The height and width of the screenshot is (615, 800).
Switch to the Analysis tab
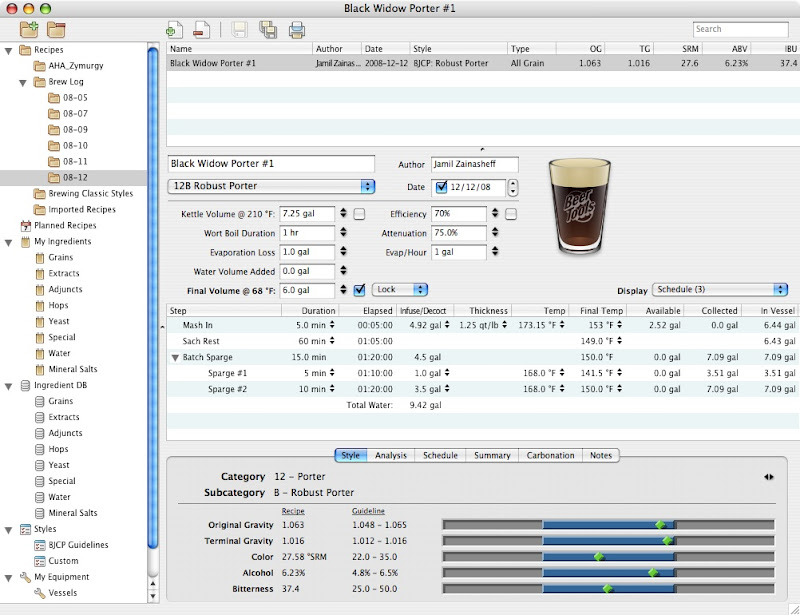390,456
